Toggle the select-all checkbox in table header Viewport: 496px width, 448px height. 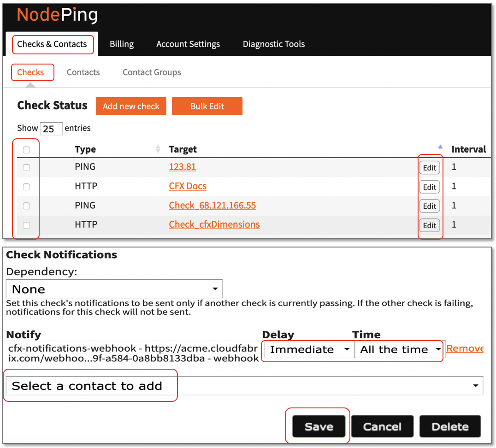click(x=27, y=150)
